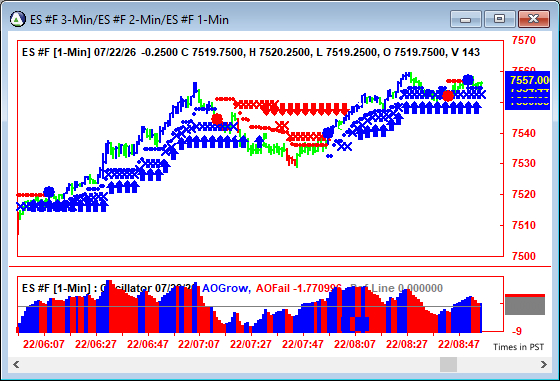Image resolution: width=560 pixels, height=381 pixels.
Task: Click the left scroll arrow of horizontal scrollbar
Action: coord(16,365)
